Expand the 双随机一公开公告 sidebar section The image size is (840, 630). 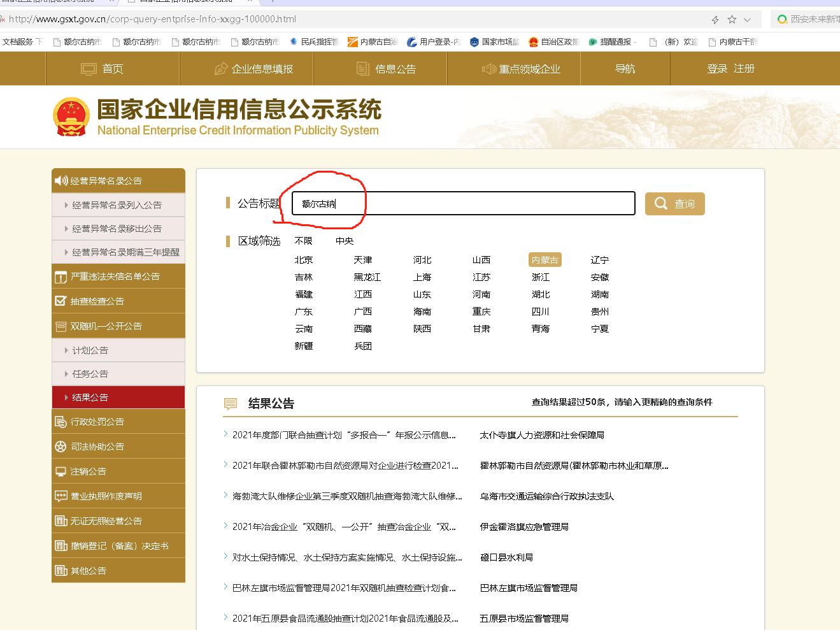click(x=118, y=326)
